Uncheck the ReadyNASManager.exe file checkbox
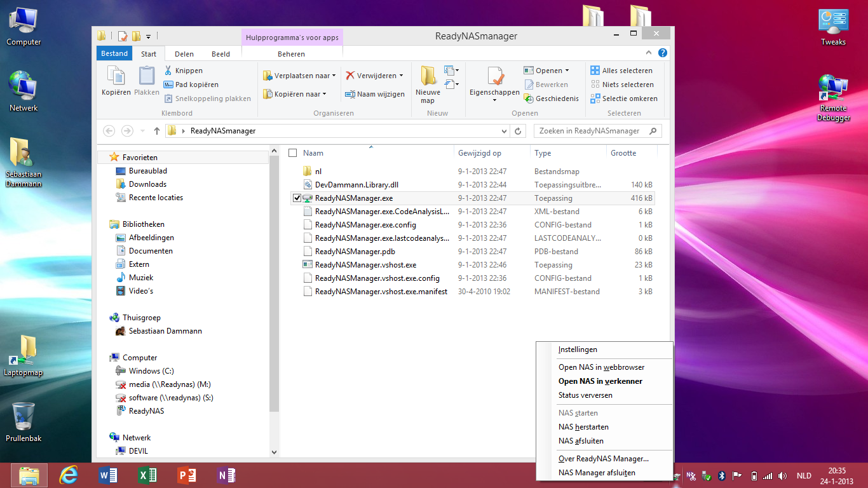 click(297, 198)
